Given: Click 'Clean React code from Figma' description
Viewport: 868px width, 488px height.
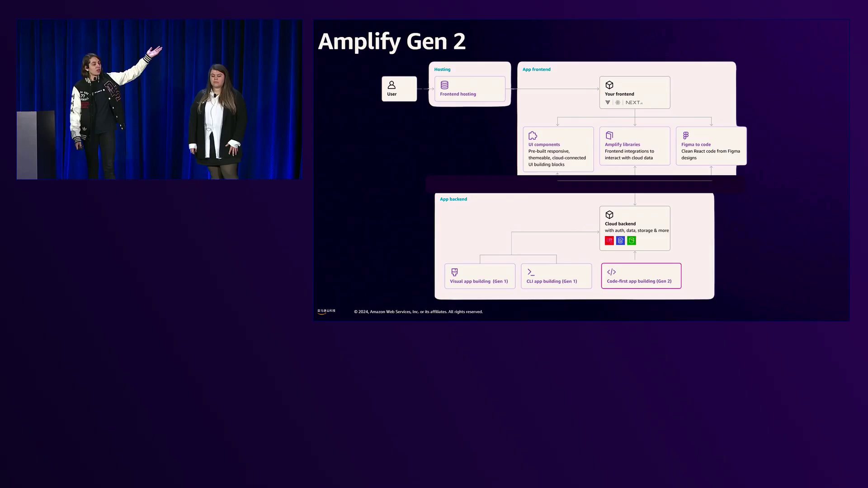Looking at the screenshot, I should (x=711, y=151).
